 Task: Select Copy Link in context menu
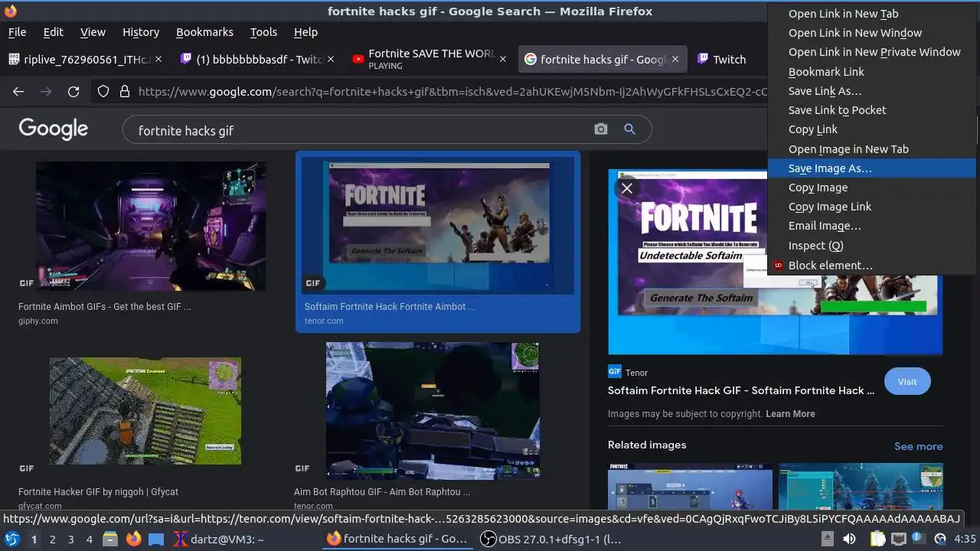point(872,129)
